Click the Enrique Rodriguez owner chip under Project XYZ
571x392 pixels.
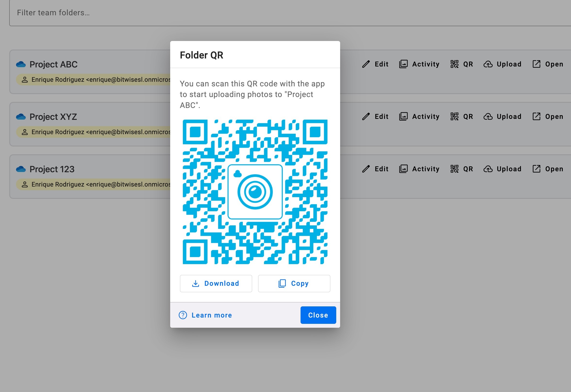(93, 132)
